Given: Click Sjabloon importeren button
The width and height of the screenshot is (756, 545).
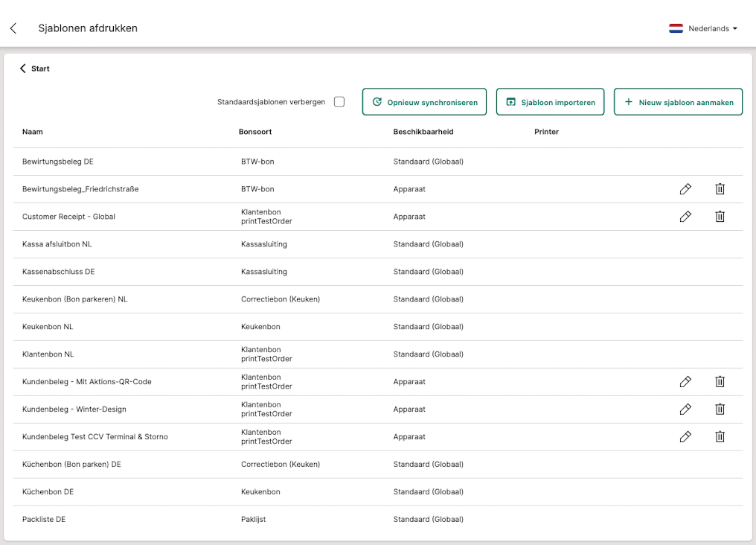Looking at the screenshot, I should click(550, 102).
